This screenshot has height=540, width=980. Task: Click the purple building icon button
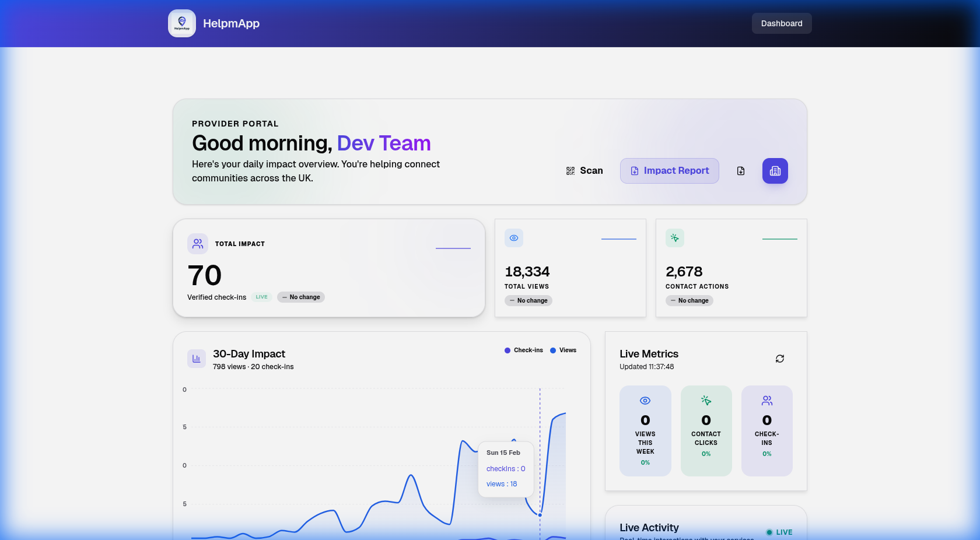point(775,171)
